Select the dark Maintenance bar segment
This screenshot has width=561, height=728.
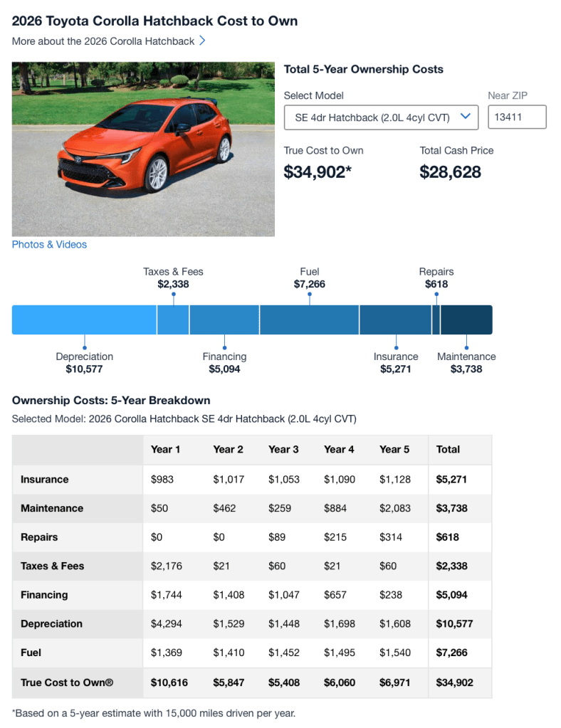pos(466,320)
